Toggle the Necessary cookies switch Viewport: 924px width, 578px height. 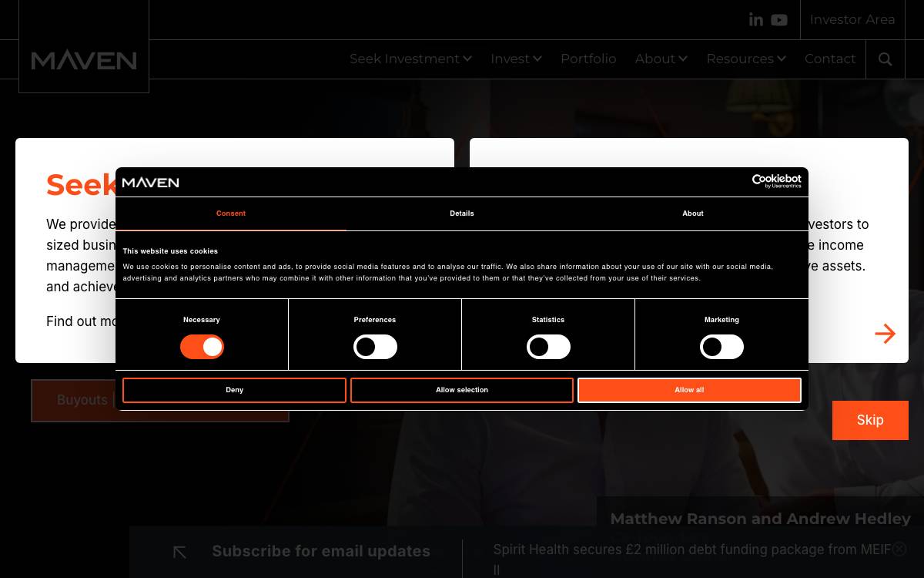click(x=202, y=347)
